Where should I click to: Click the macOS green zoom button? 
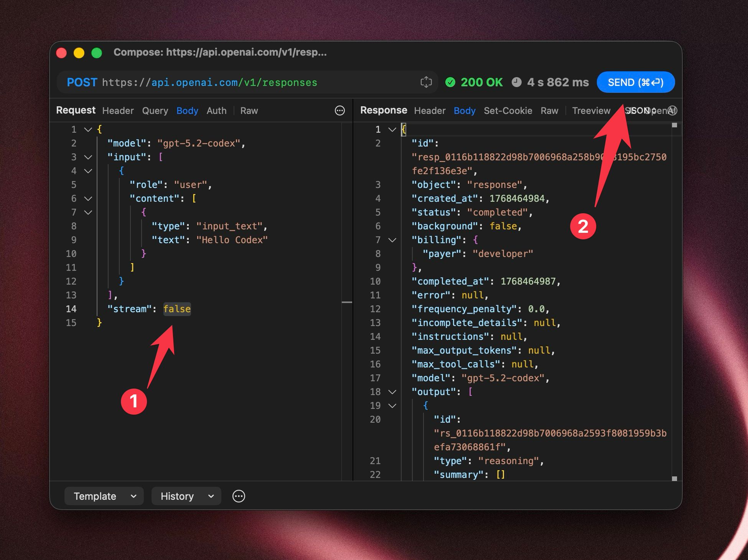97,53
